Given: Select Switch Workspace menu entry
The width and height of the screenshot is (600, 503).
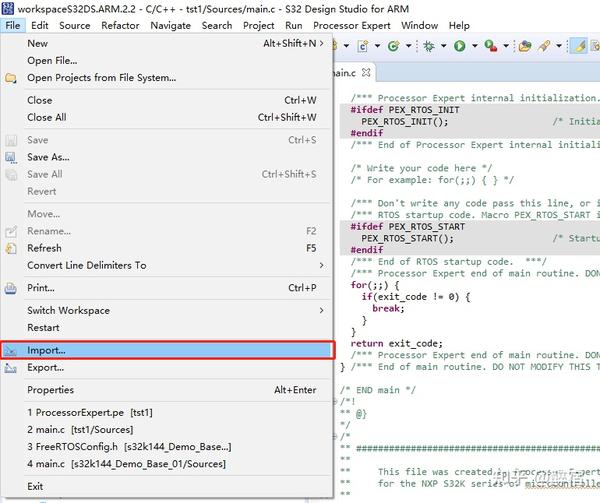Looking at the screenshot, I should tap(68, 310).
